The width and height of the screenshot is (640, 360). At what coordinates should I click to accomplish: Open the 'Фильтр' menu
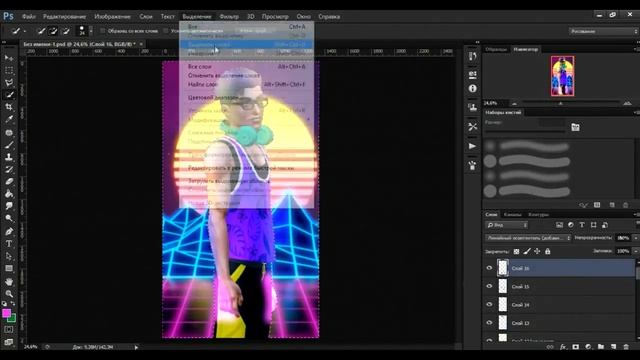(229, 17)
